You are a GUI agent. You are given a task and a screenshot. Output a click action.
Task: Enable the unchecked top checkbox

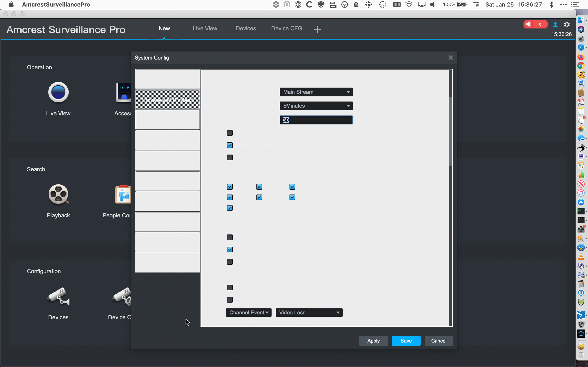tap(229, 133)
